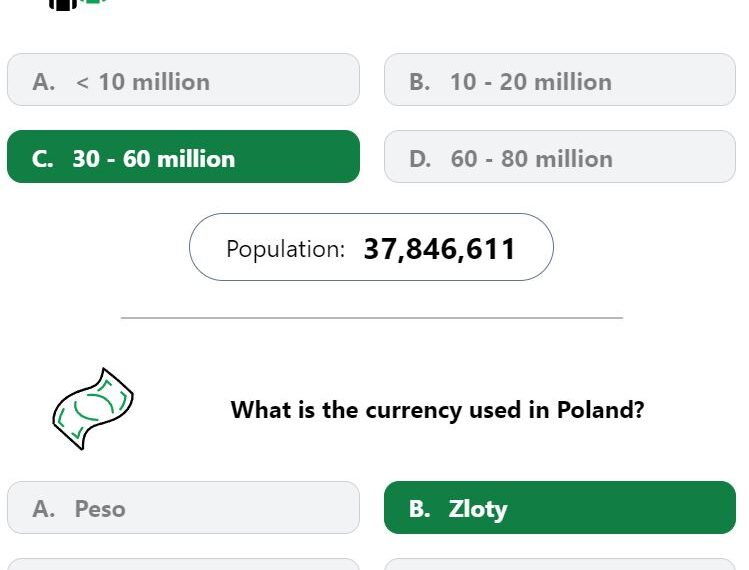Click the "Population:" label text
The height and width of the screenshot is (570, 749).
click(285, 249)
